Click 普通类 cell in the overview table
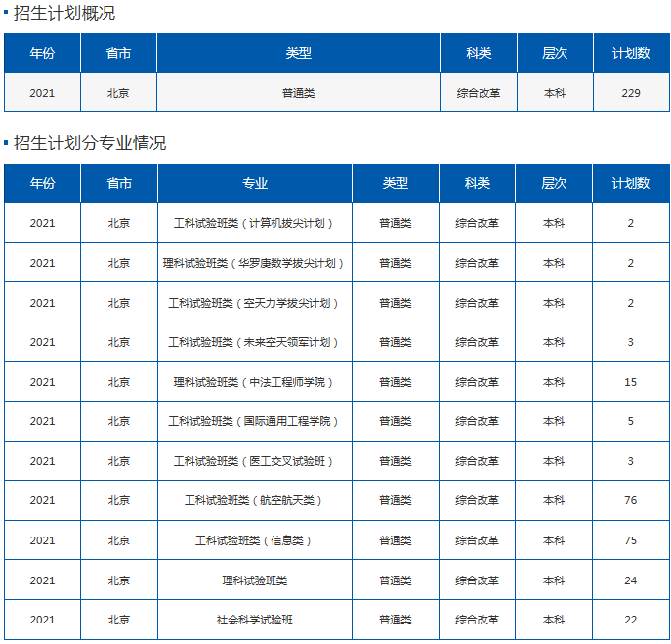The image size is (671, 644). point(298,93)
